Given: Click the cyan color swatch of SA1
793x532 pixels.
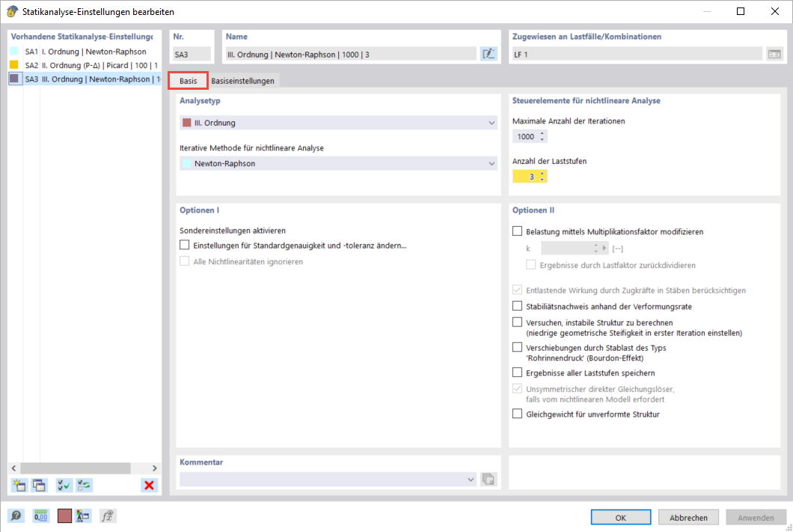Looking at the screenshot, I should coord(14,51).
